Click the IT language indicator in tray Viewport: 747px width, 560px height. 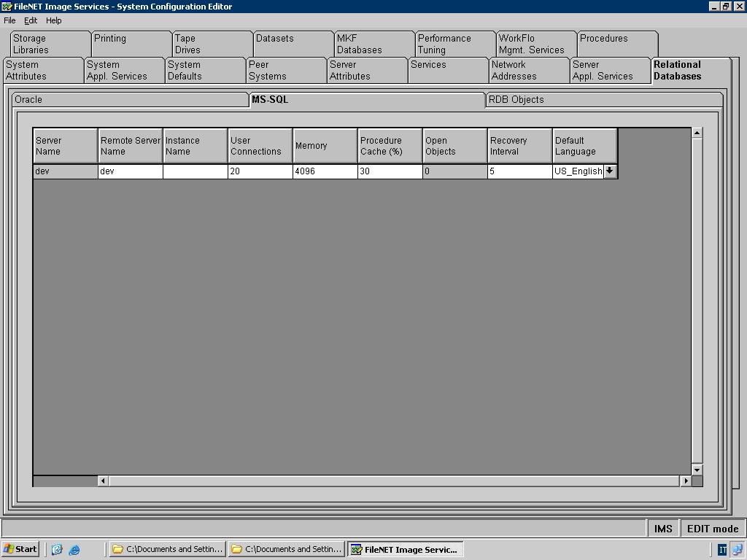723,550
